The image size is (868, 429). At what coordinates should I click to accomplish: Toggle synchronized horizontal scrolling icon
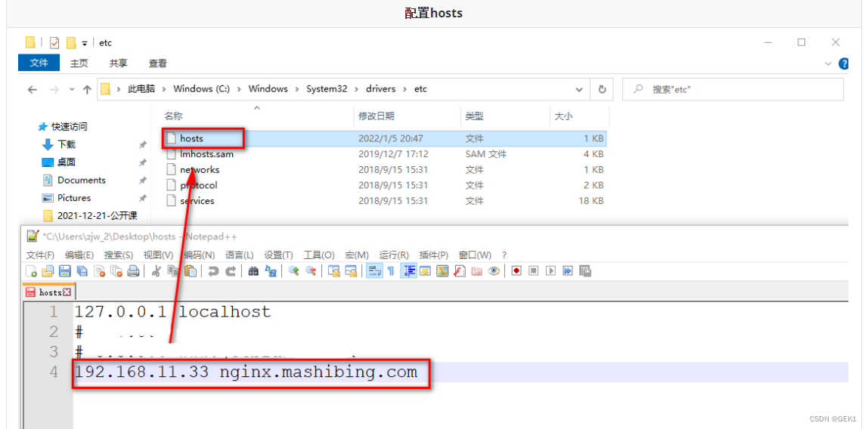[x=351, y=271]
